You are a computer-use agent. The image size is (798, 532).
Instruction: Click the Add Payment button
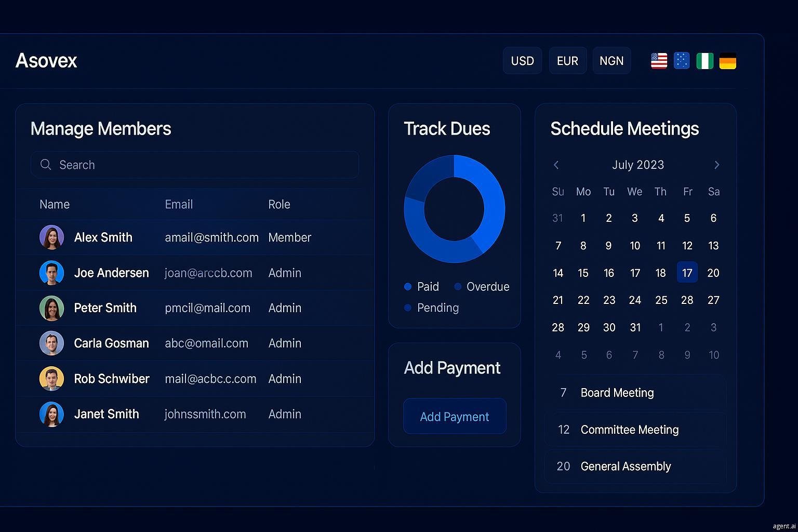(454, 416)
